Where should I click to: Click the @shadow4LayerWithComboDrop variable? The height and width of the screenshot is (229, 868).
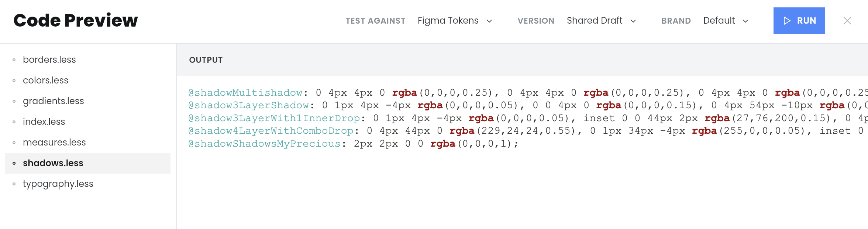point(271,131)
